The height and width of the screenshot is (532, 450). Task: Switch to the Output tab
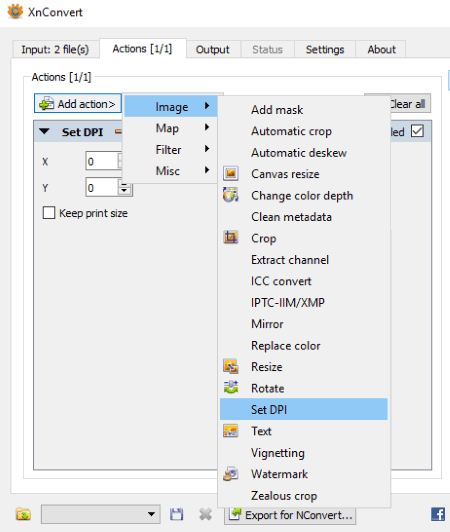coord(213,50)
